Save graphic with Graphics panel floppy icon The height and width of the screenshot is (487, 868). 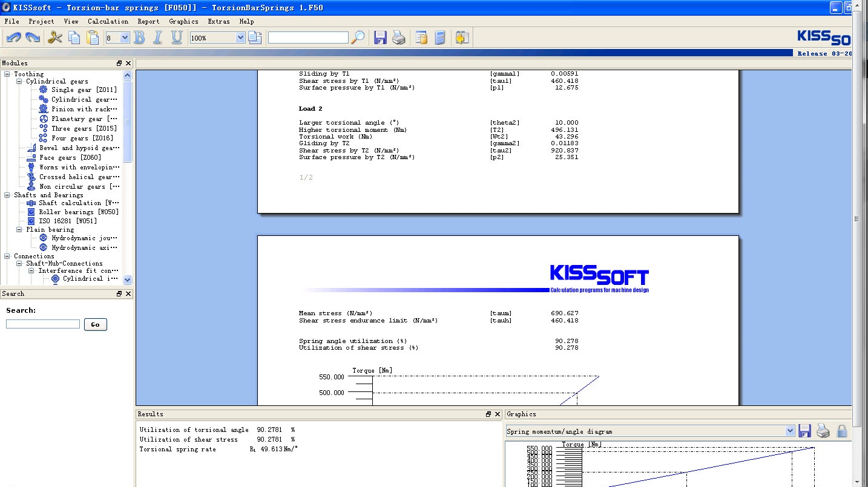click(804, 431)
